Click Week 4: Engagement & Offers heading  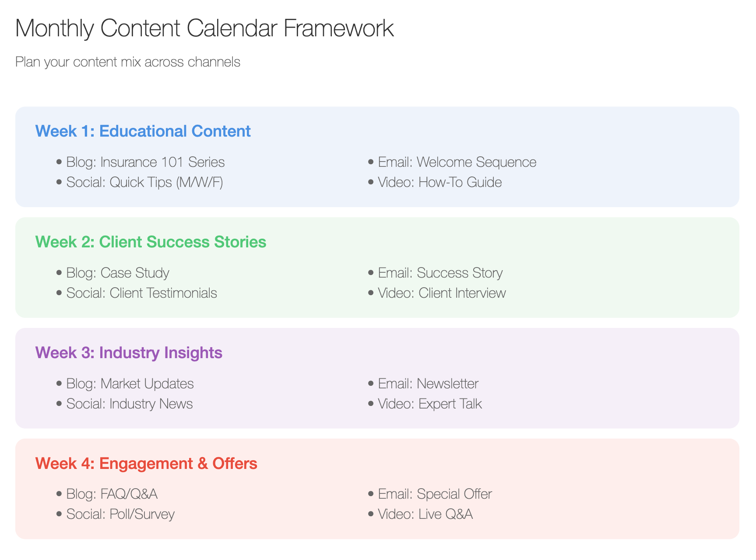(x=147, y=463)
